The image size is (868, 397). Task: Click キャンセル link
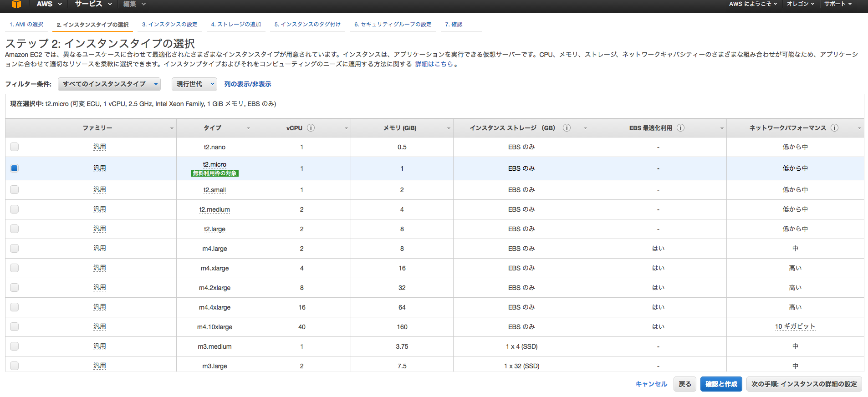651,384
